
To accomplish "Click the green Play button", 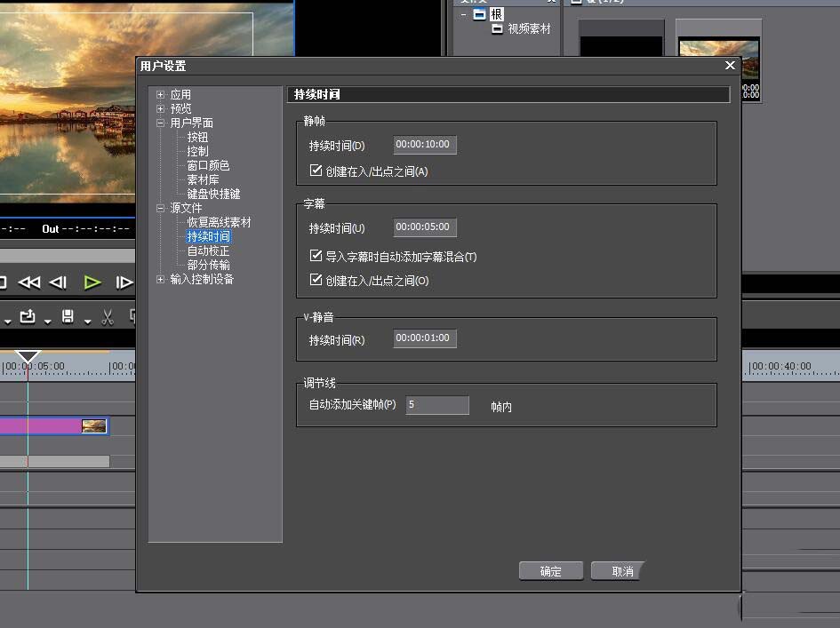I will pos(92,282).
